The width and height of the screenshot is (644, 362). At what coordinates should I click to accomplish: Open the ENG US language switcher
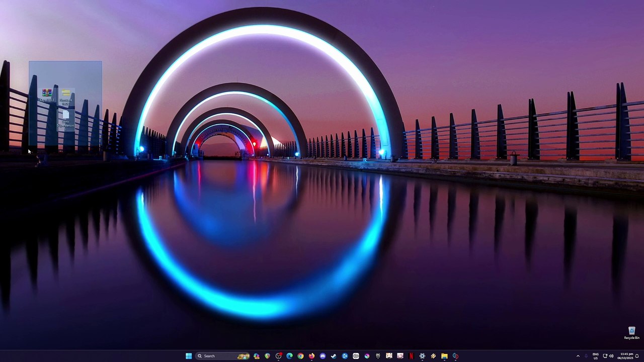[x=596, y=356]
